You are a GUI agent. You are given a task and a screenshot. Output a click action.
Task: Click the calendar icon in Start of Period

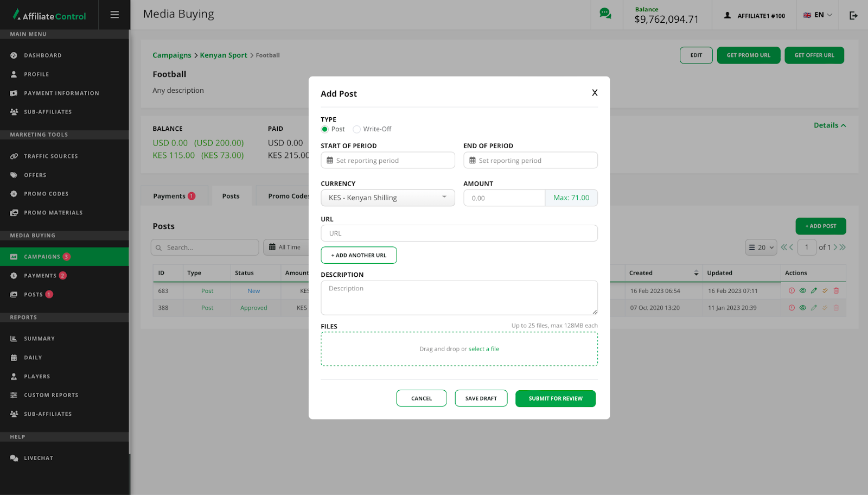(x=330, y=161)
